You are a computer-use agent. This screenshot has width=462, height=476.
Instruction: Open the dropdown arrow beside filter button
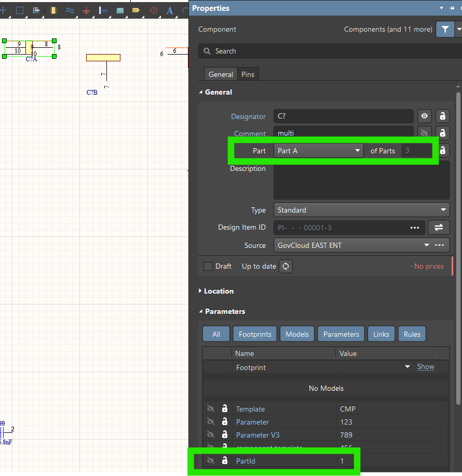[x=458, y=29]
